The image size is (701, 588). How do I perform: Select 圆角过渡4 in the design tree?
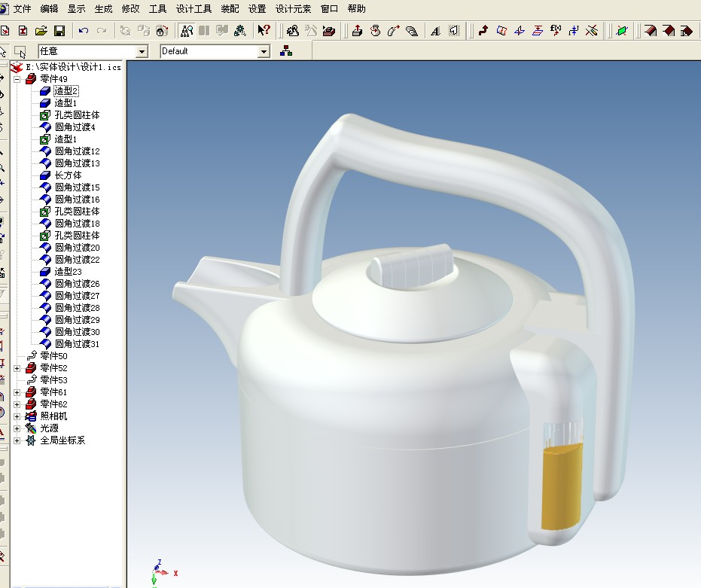click(x=75, y=127)
